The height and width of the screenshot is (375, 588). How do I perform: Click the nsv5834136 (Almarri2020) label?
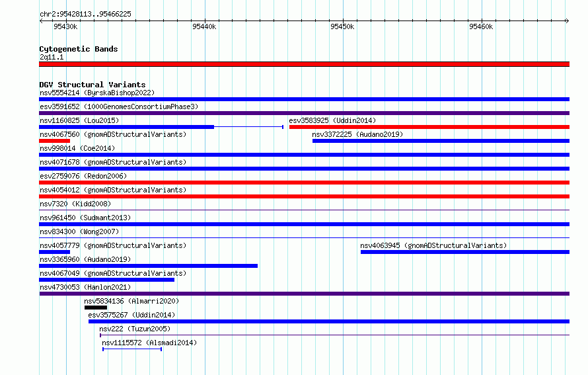131,301
